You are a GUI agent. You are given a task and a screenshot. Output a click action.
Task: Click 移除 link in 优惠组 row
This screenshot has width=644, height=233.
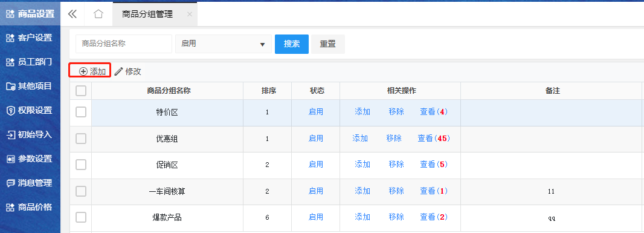click(394, 139)
